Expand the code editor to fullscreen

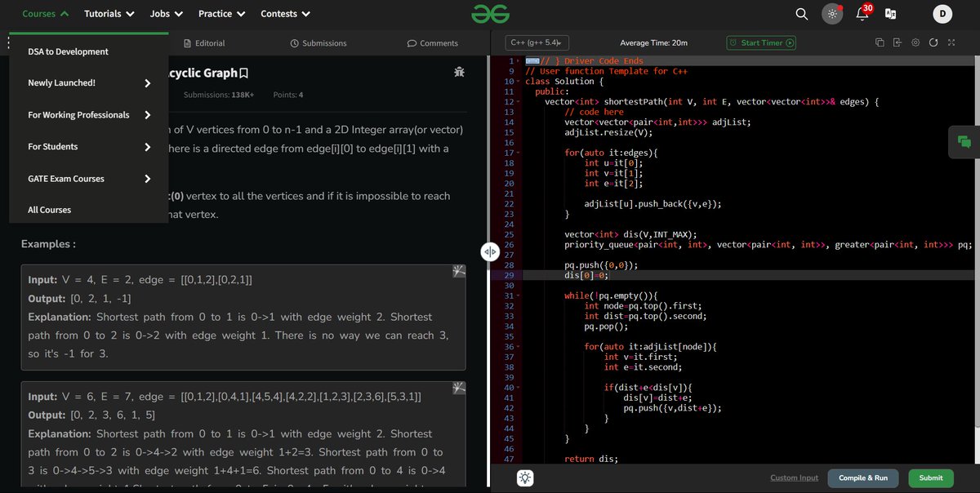tap(951, 42)
